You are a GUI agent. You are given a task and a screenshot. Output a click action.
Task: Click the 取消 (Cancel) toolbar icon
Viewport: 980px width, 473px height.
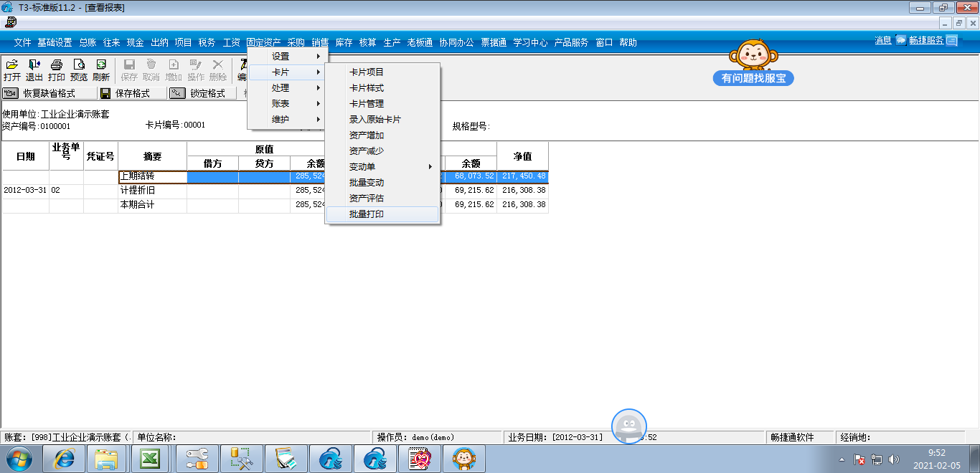(x=151, y=70)
